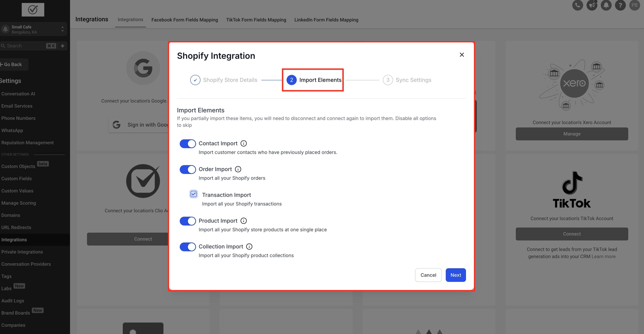Click the lightning bolt quick actions icon
Image resolution: width=644 pixels, height=334 pixels.
[63, 46]
